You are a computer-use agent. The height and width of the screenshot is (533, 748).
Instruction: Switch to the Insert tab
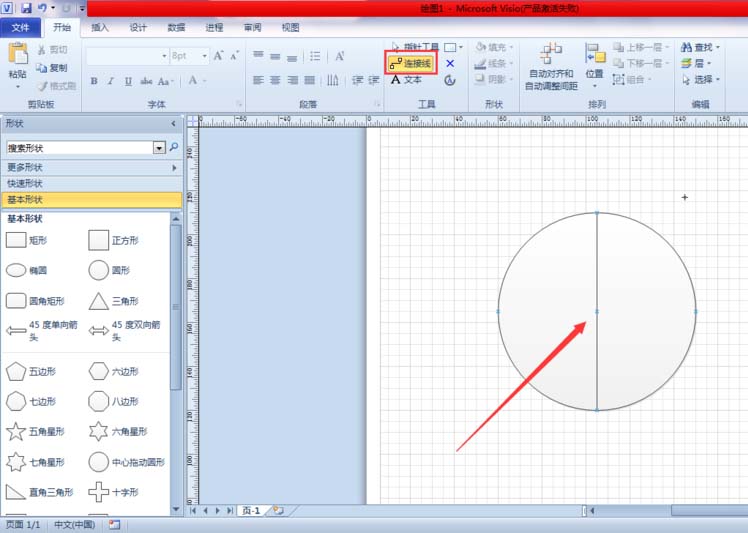(x=100, y=27)
